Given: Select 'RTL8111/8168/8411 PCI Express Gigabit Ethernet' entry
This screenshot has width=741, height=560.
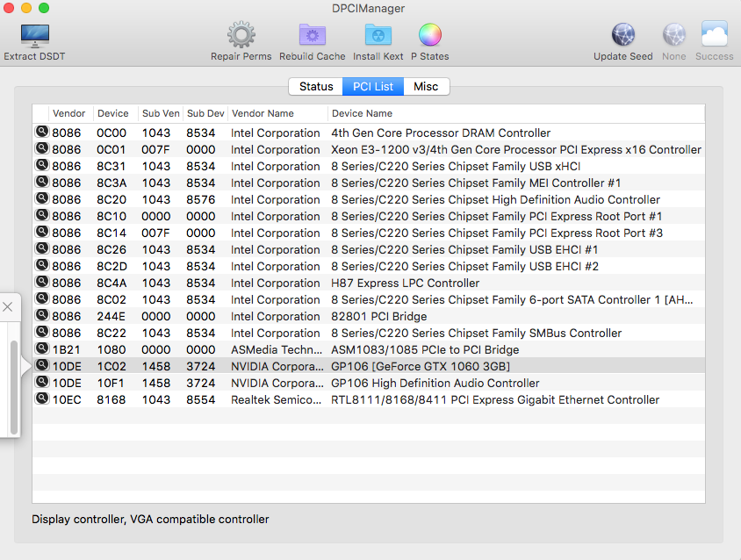Looking at the screenshot, I should pos(495,399).
